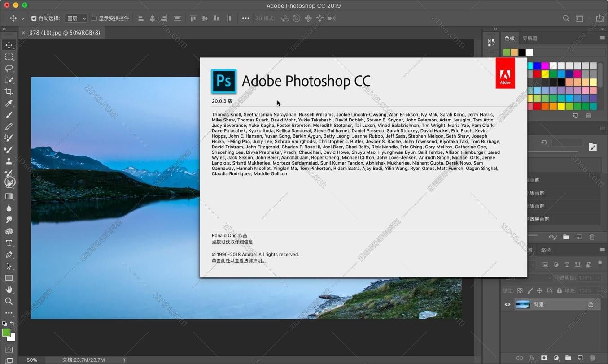Open fill (填充) dropdown arrow
The image size is (608, 364).
coord(598,290)
